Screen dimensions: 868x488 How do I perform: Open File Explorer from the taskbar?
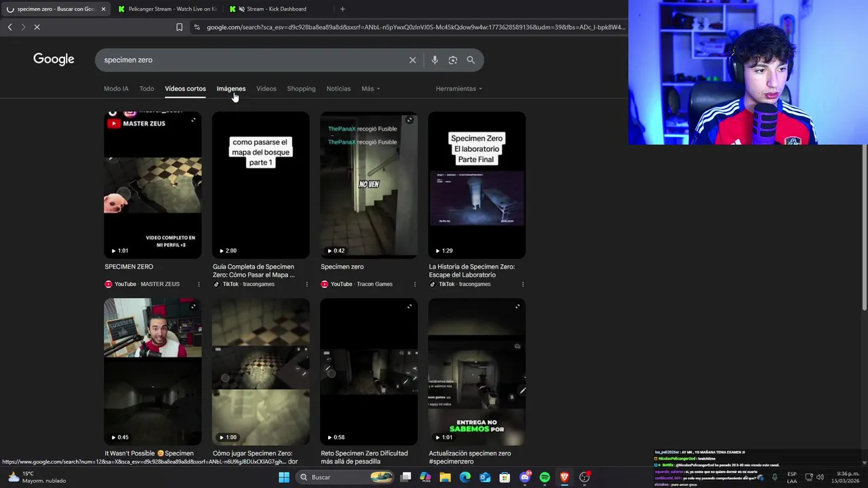[x=445, y=477]
